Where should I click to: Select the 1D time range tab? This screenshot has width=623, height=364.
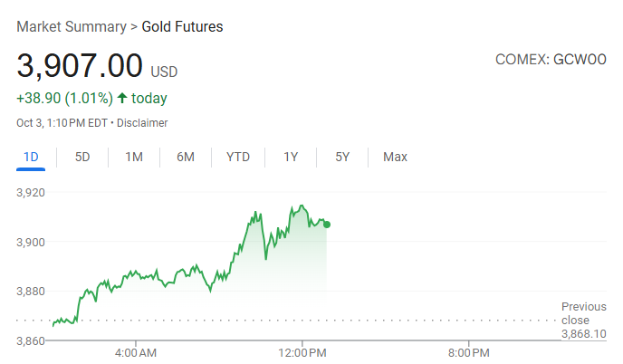tap(31, 157)
